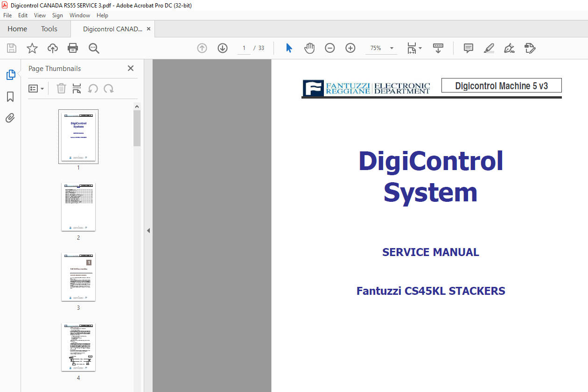
Task: Go to previous page arrow
Action: 202,48
